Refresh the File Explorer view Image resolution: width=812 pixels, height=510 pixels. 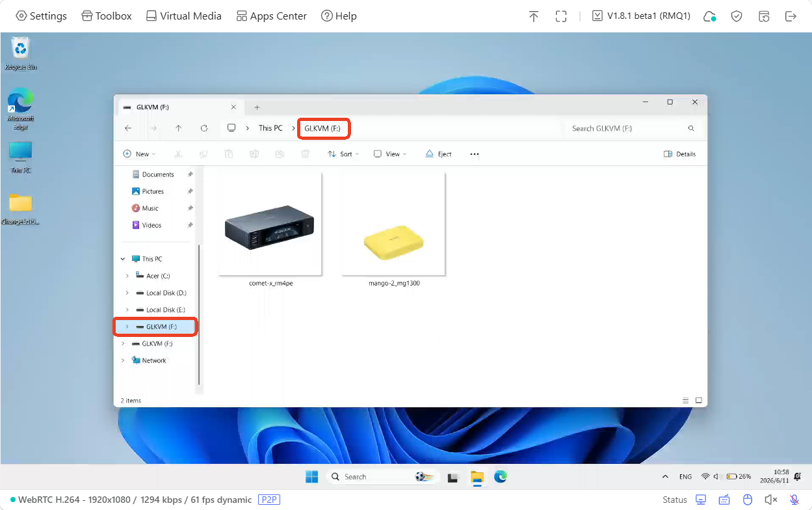(x=204, y=128)
